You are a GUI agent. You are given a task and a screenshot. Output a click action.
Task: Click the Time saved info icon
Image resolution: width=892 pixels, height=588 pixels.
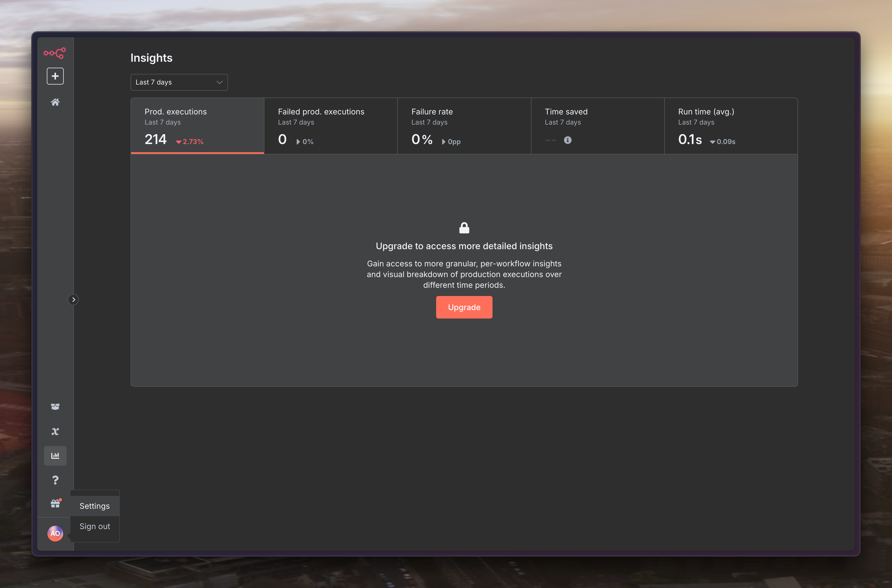[x=568, y=140]
